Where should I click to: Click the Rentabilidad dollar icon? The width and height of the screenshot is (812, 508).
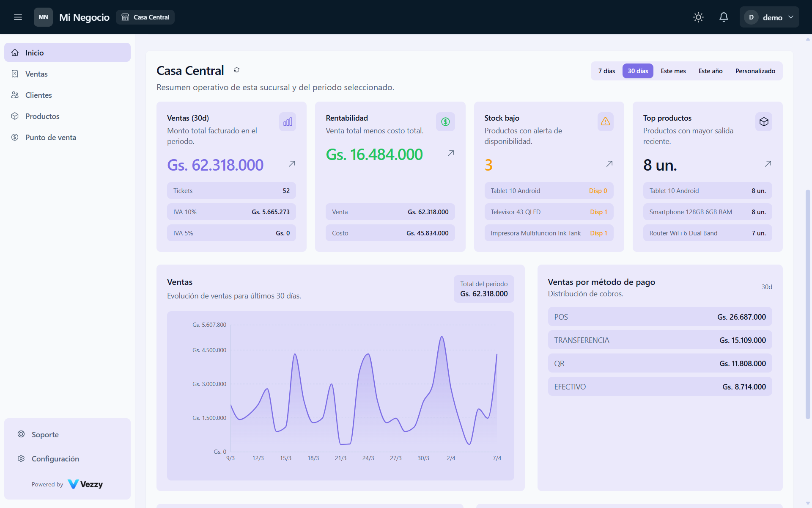[445, 122]
